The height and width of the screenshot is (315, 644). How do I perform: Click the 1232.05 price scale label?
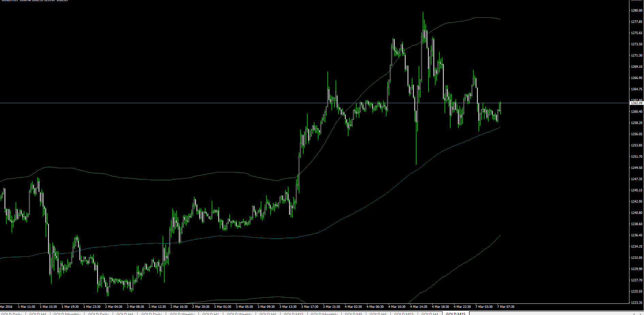pyautogui.click(x=637, y=258)
